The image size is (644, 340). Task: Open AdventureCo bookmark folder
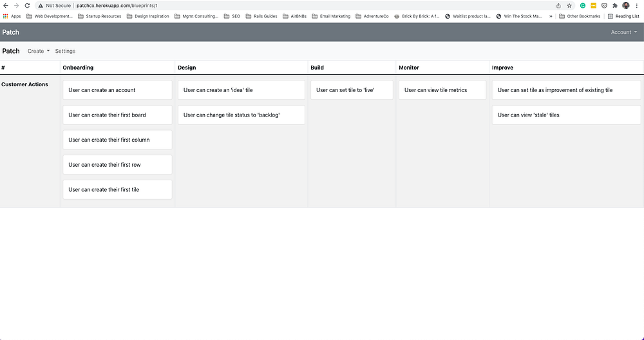tap(372, 17)
